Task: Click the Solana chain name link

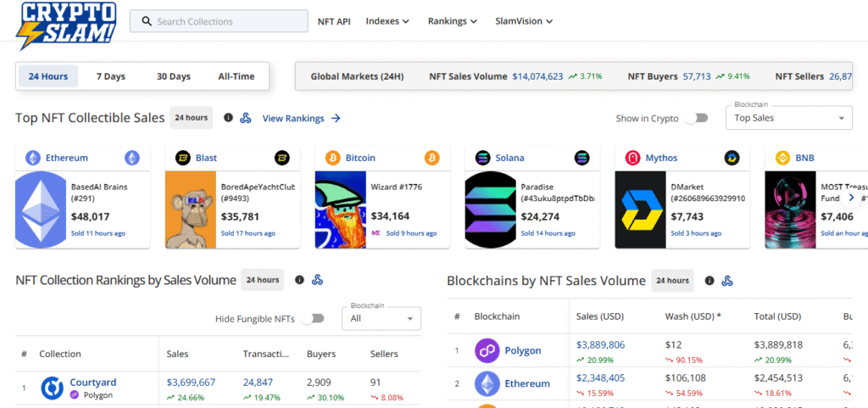Action: click(509, 158)
